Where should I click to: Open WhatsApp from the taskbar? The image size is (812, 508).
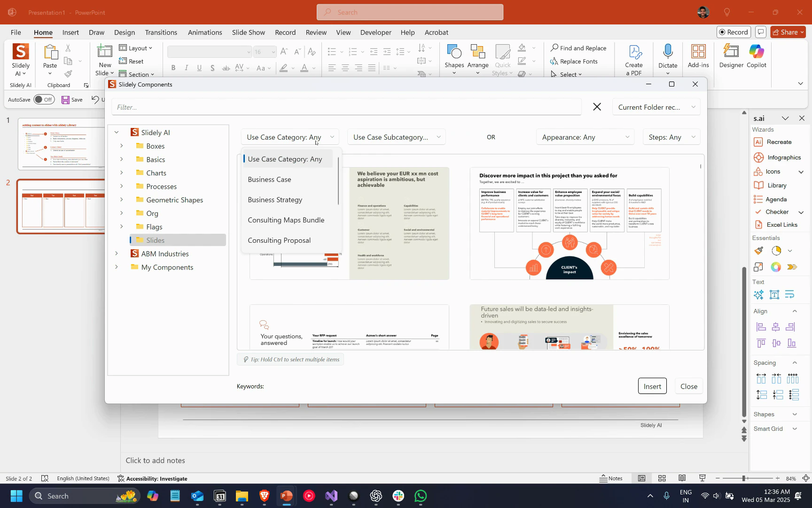coord(421,496)
